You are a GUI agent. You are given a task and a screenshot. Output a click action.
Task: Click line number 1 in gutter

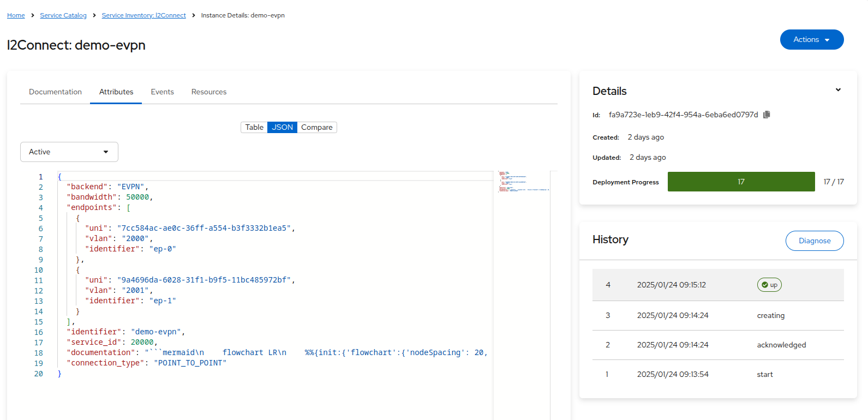tap(40, 177)
